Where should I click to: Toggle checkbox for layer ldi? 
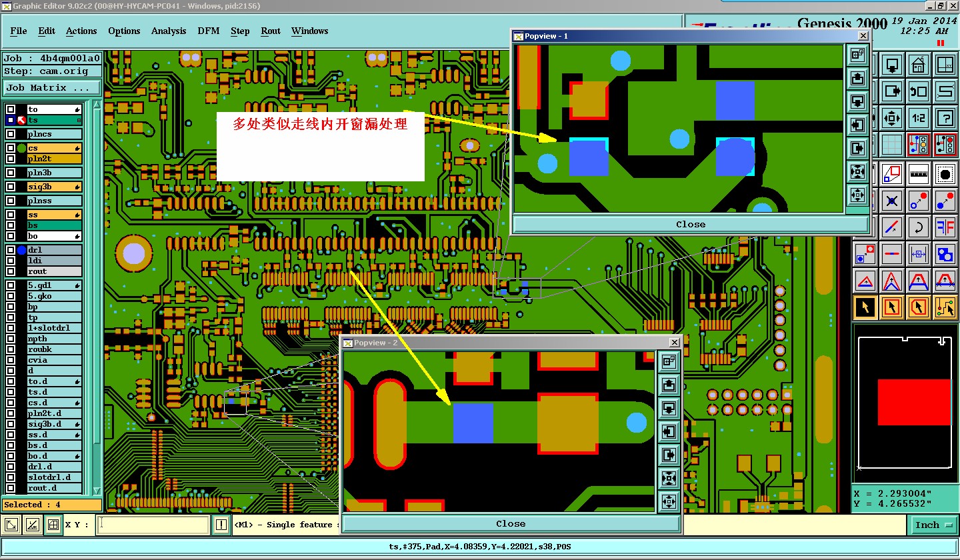[11, 261]
